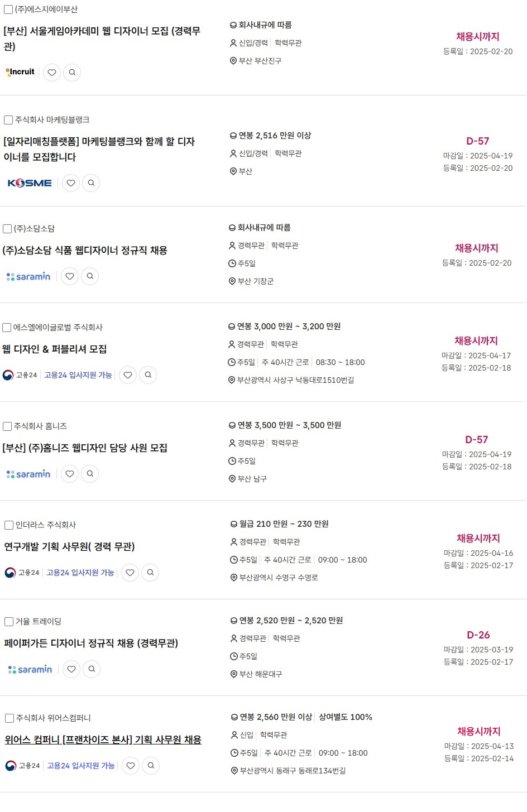Viewport: 527px width, 812px height.
Task: Click magnifier icon on the 거울 트레이딩 listing
Action: 92,669
